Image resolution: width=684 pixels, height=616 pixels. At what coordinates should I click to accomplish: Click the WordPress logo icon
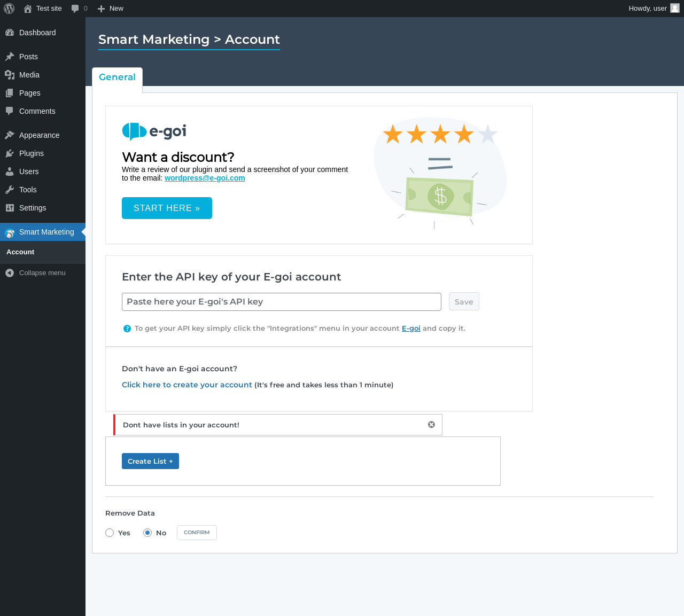9,9
